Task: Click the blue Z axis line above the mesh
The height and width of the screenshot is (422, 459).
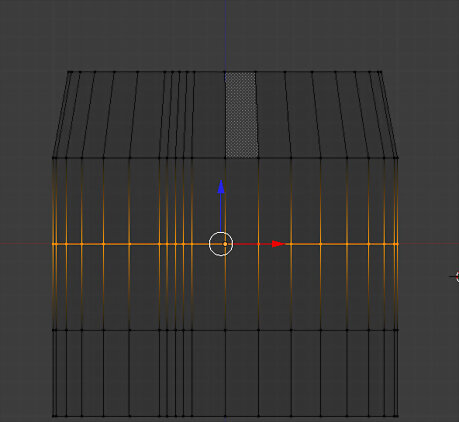Action: pyautogui.click(x=226, y=33)
